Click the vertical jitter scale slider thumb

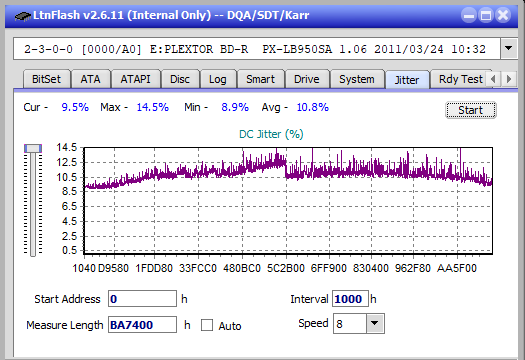pyautogui.click(x=33, y=148)
